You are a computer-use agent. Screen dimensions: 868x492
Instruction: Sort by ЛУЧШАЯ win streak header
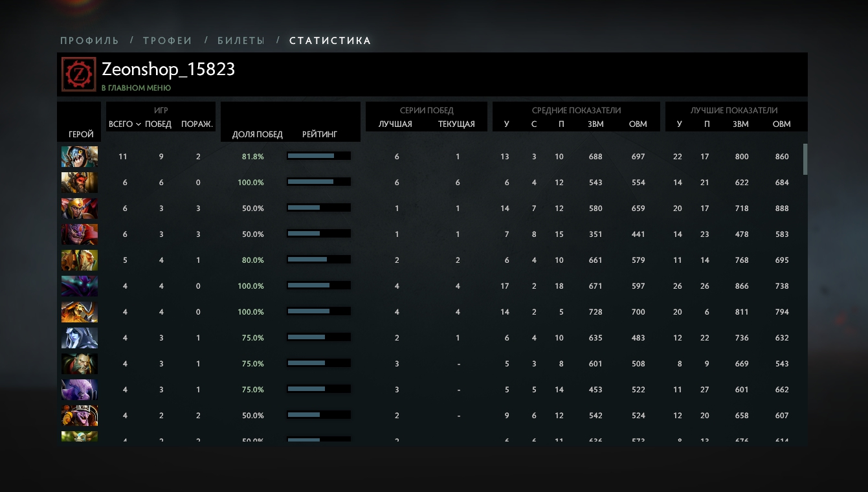click(x=395, y=124)
